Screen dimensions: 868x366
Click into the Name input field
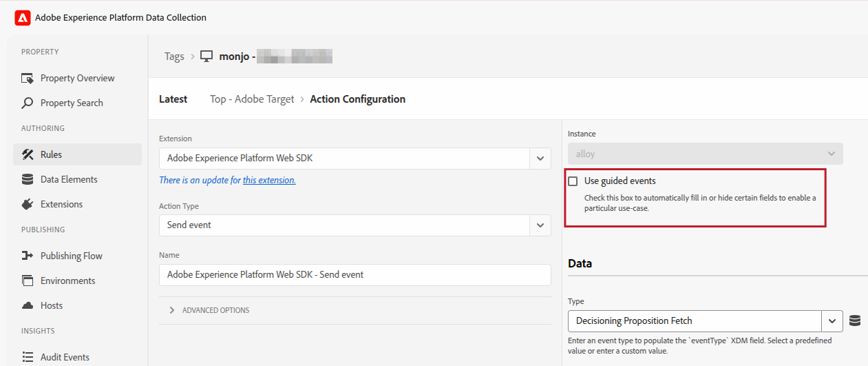pos(354,274)
